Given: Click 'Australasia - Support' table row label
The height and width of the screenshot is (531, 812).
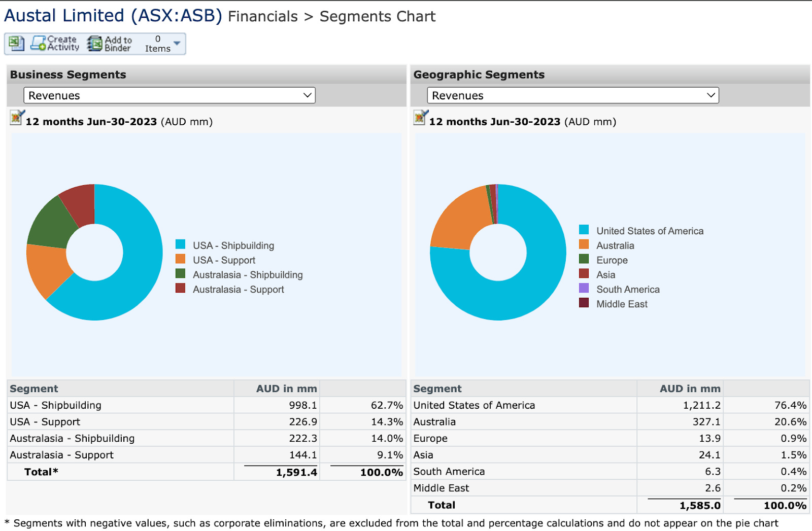Looking at the screenshot, I should 61,455.
